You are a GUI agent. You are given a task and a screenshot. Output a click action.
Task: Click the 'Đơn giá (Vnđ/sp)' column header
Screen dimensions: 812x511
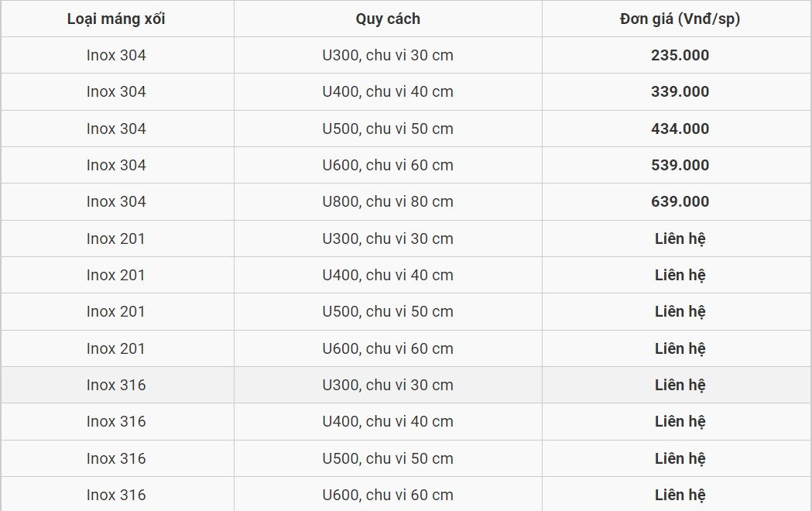tap(680, 19)
